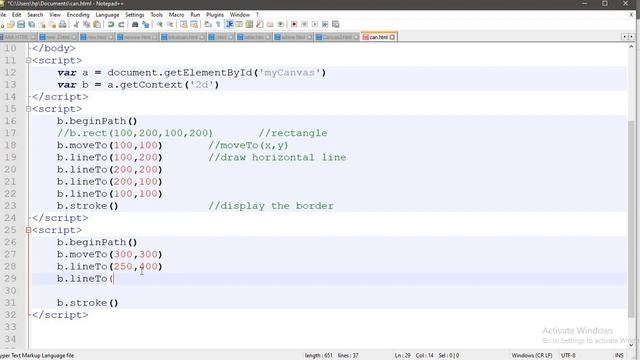Close the can.html tab

click(x=392, y=37)
